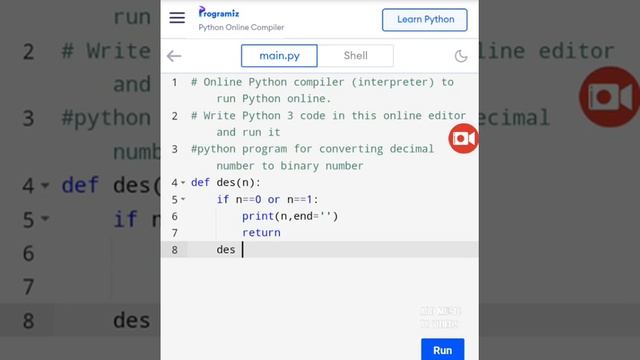Click 'def des(n):' on line 4
The image size is (640, 360).
click(x=226, y=182)
